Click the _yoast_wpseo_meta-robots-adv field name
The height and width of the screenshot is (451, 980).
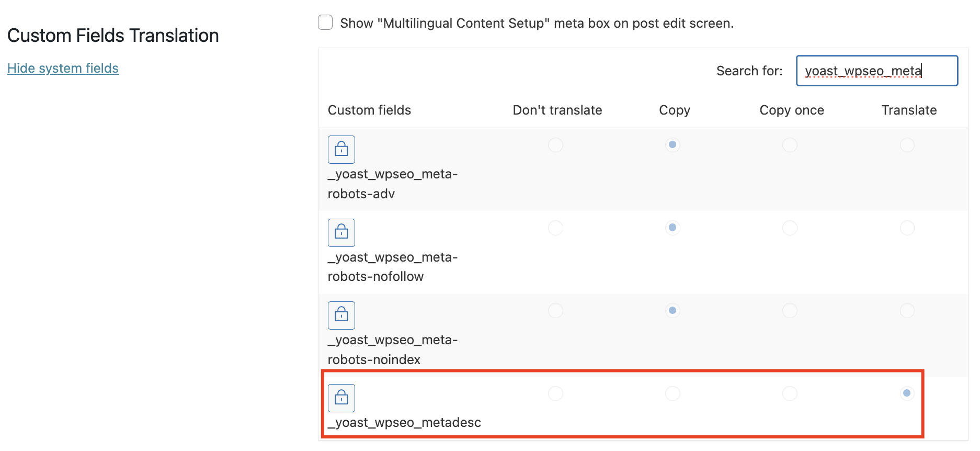393,184
